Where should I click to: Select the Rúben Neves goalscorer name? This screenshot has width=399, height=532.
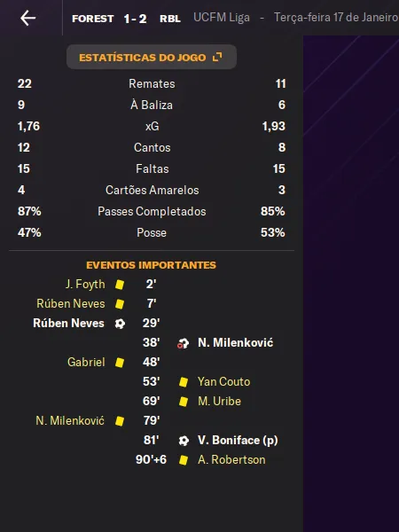point(68,324)
